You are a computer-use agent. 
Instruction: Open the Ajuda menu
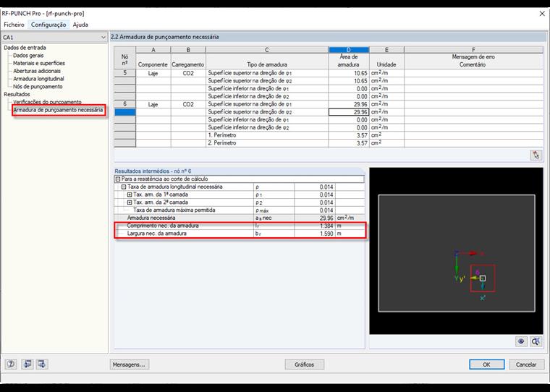(80, 25)
